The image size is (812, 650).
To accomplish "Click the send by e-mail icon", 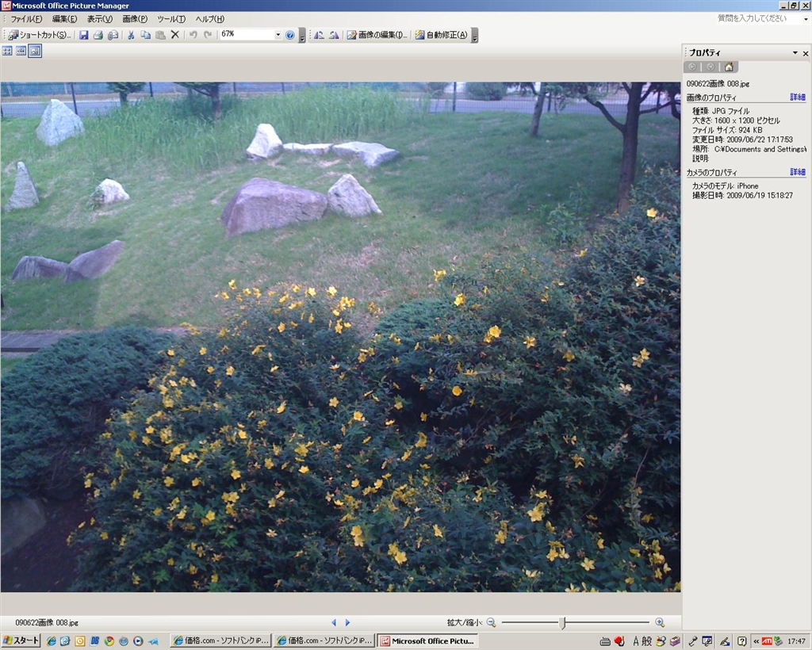I will (113, 35).
